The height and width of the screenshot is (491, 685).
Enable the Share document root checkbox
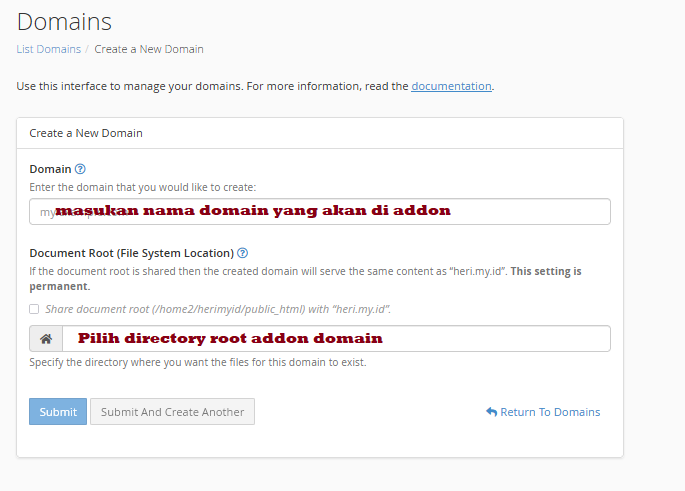[35, 309]
